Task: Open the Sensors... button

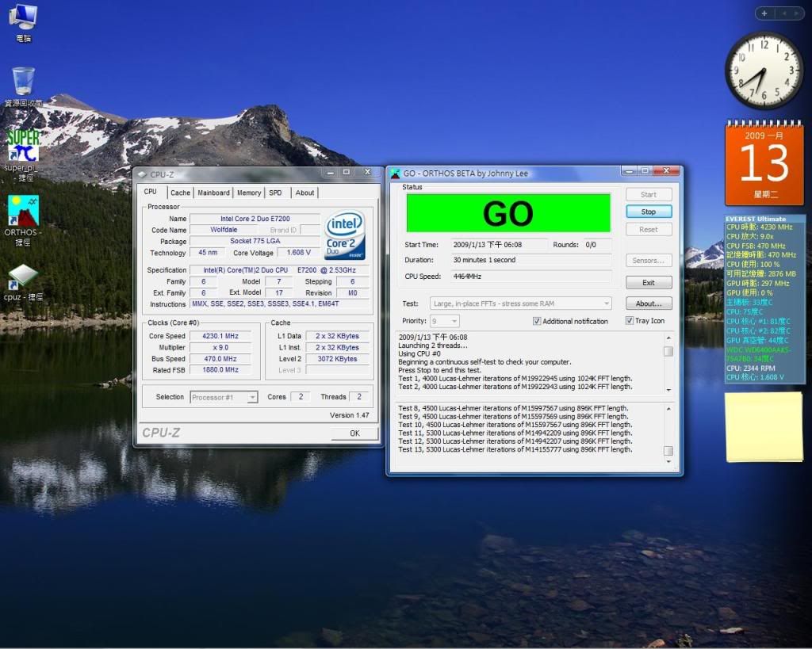Action: click(649, 261)
